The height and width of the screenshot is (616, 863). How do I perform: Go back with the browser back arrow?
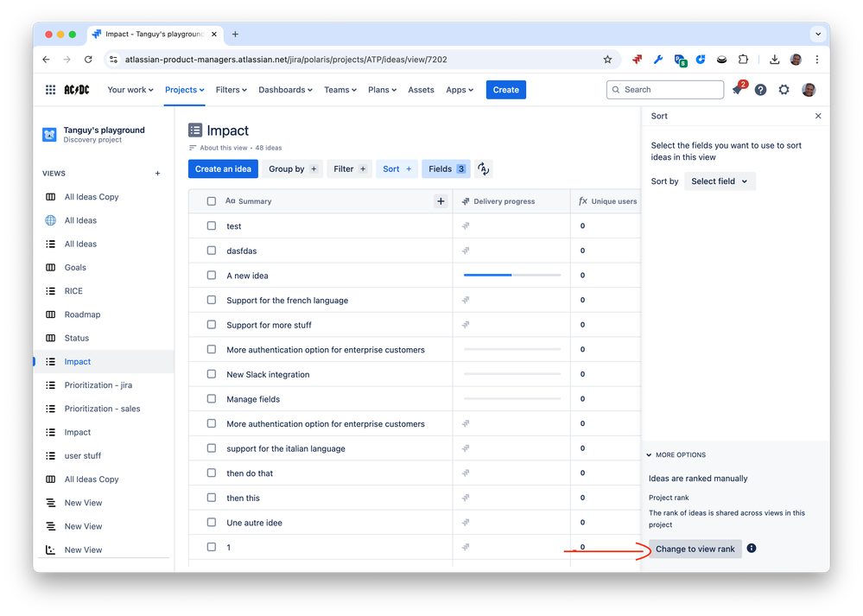pos(47,60)
